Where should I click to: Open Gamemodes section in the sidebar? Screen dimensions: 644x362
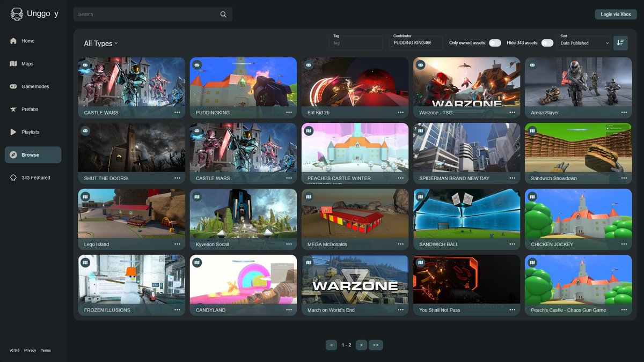(x=33, y=86)
